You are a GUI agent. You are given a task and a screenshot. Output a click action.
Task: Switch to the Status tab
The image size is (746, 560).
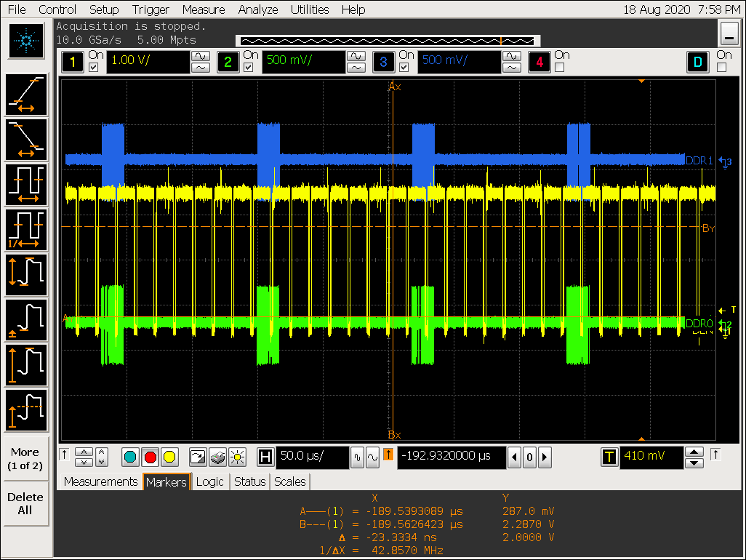250,482
